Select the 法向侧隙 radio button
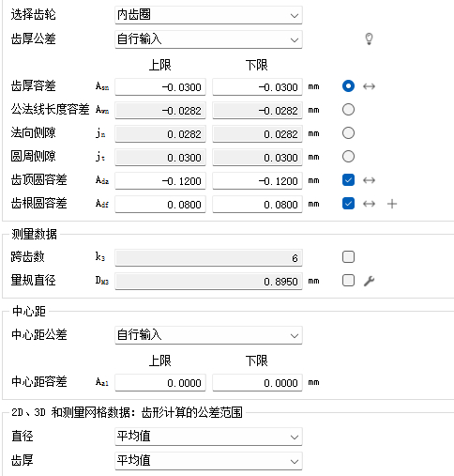This screenshot has width=454, height=476. click(348, 133)
